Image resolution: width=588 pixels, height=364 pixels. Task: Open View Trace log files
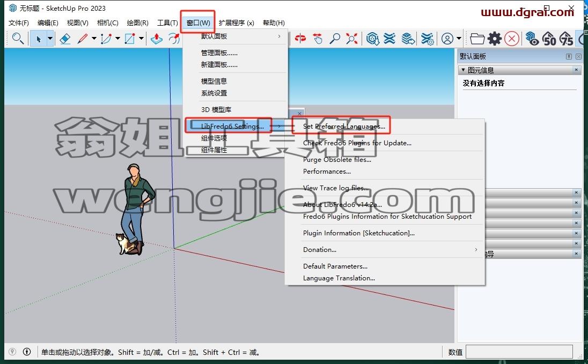(335, 188)
